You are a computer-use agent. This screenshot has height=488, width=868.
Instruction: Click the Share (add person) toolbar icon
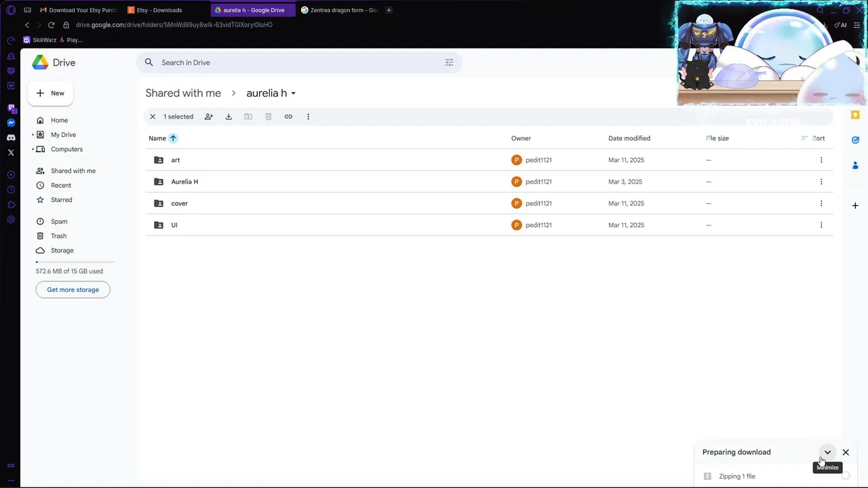tap(209, 117)
